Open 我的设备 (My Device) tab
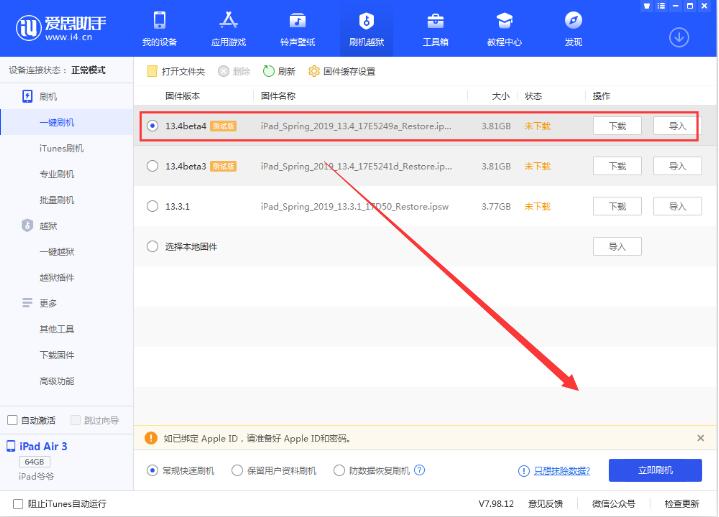719x517 pixels. 160,29
